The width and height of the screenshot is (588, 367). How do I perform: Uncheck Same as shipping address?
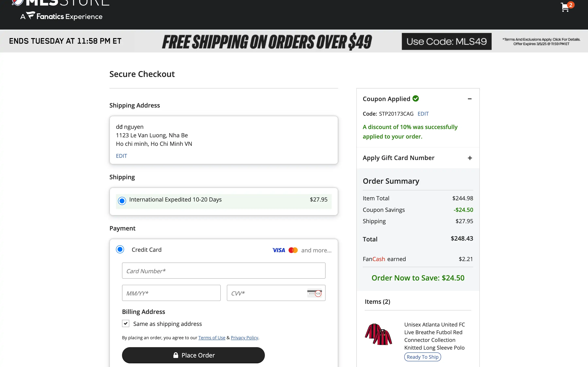(x=126, y=323)
